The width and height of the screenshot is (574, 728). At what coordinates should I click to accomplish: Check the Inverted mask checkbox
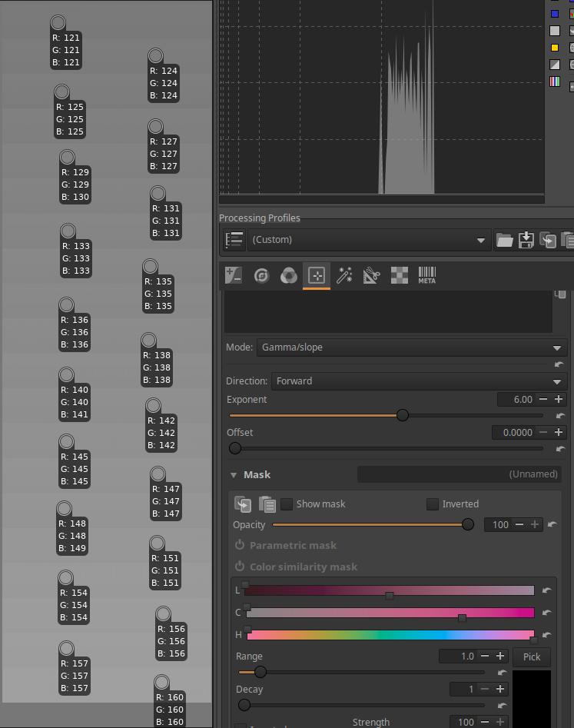pyautogui.click(x=433, y=504)
